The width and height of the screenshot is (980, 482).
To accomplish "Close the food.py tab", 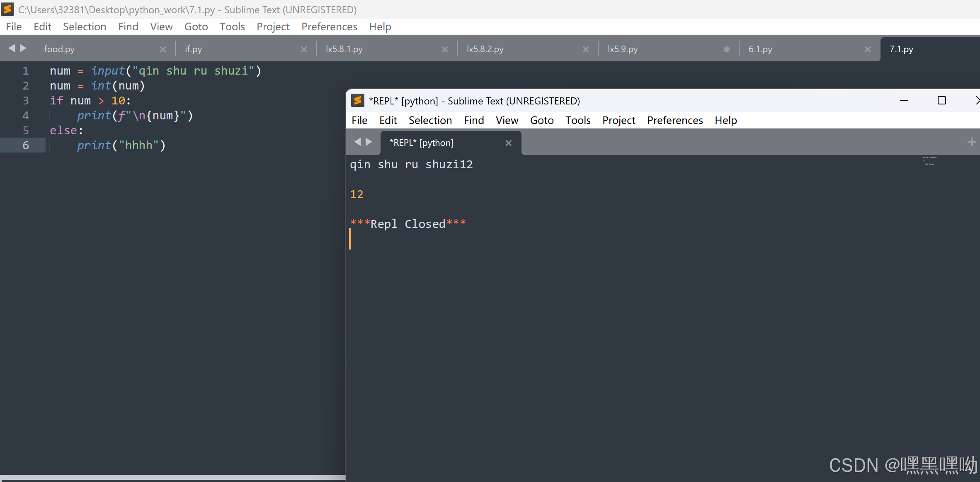I will click(163, 49).
